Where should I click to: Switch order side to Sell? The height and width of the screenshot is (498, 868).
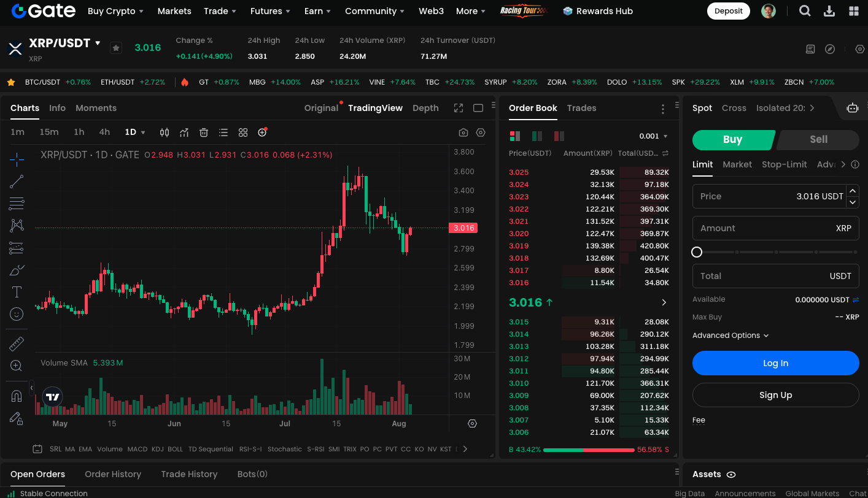(x=818, y=140)
